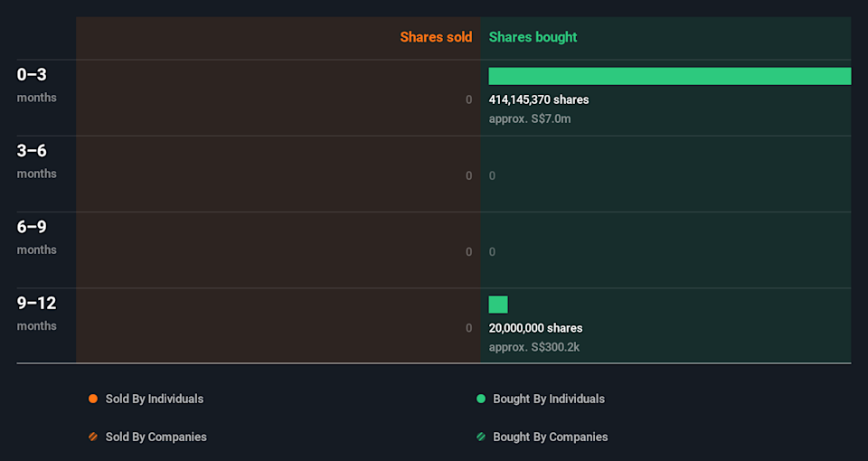This screenshot has height=461, width=868.
Task: Click the approx. S$7.0m amount text
Action: [x=530, y=118]
